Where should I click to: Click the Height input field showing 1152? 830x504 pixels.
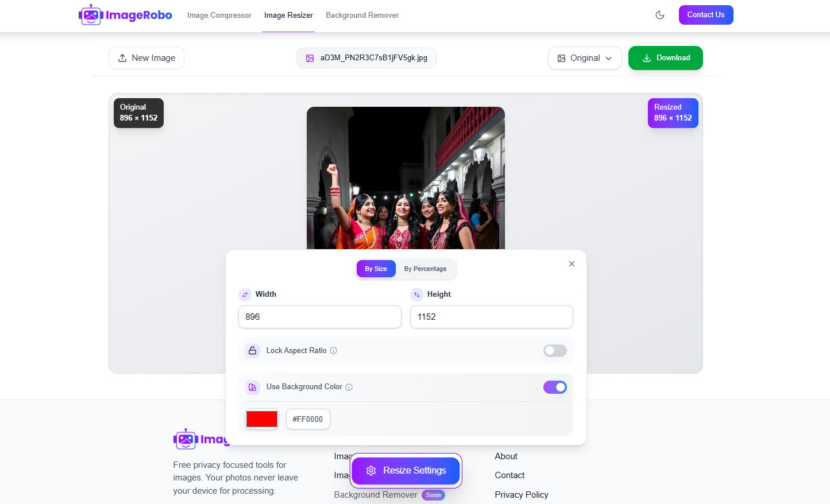click(492, 317)
